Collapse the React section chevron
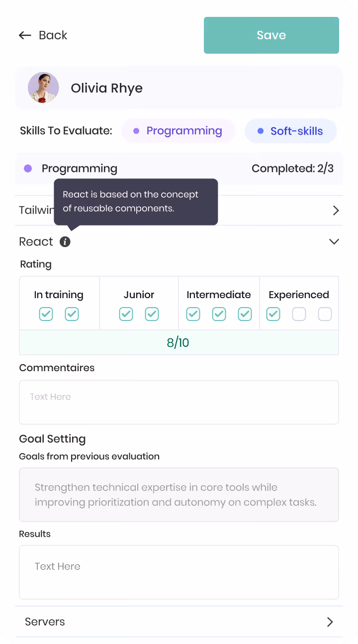The width and height of the screenshot is (358, 644). 334,242
